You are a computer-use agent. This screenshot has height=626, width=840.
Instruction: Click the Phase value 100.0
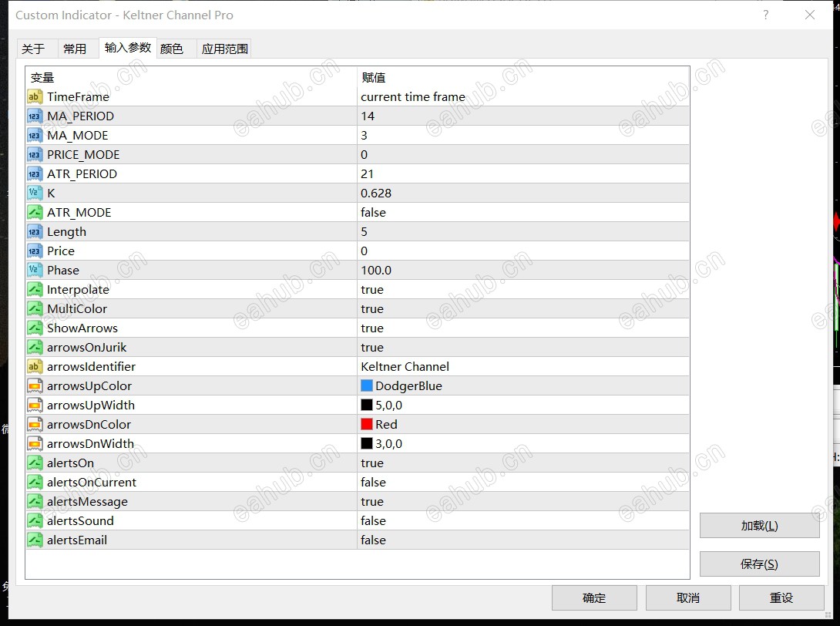coord(376,270)
